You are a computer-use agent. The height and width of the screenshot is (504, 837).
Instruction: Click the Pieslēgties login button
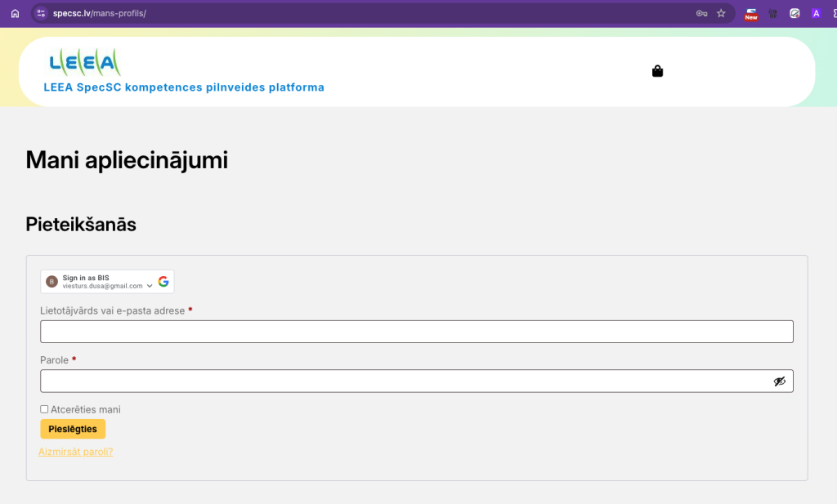coord(73,429)
